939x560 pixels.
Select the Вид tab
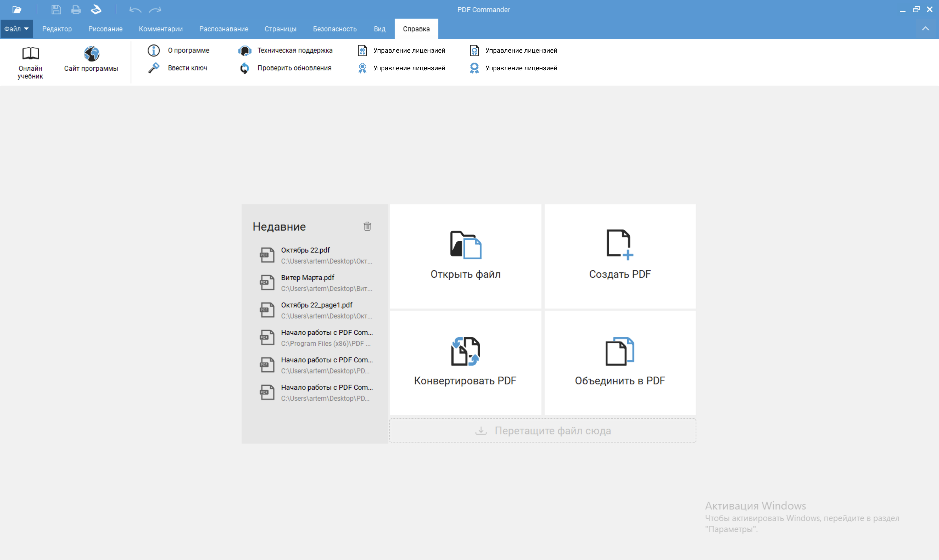380,29
